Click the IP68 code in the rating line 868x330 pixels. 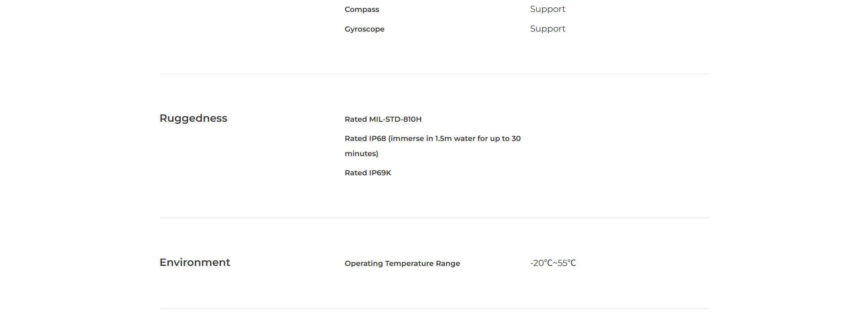point(377,139)
